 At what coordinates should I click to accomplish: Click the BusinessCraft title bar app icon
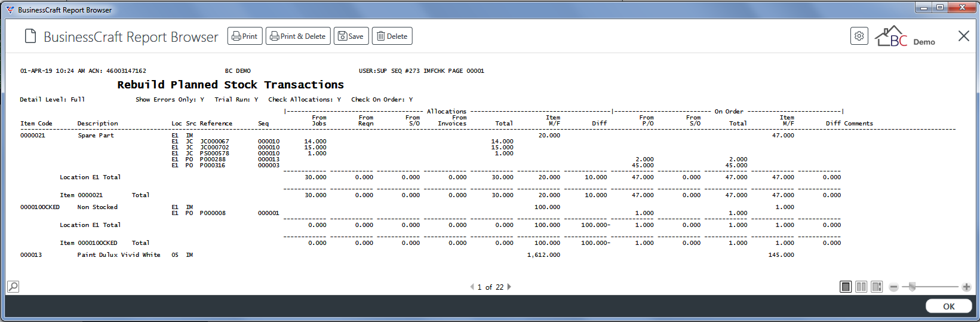click(11, 10)
